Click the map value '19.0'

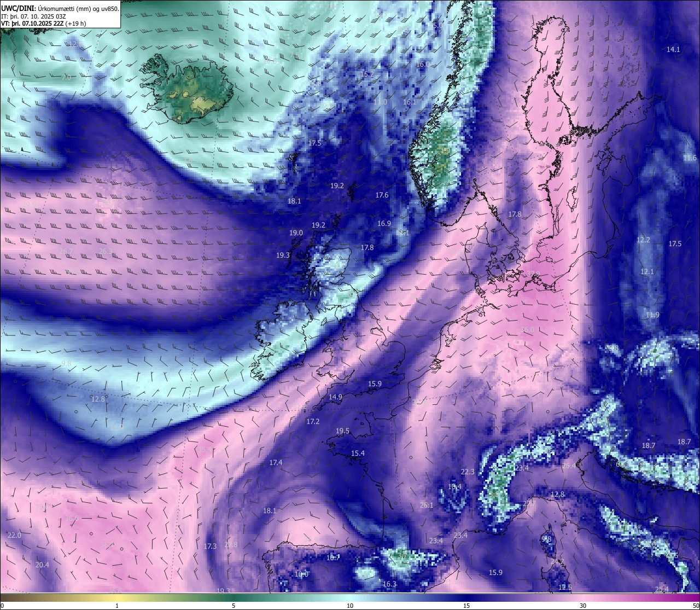coord(296,233)
